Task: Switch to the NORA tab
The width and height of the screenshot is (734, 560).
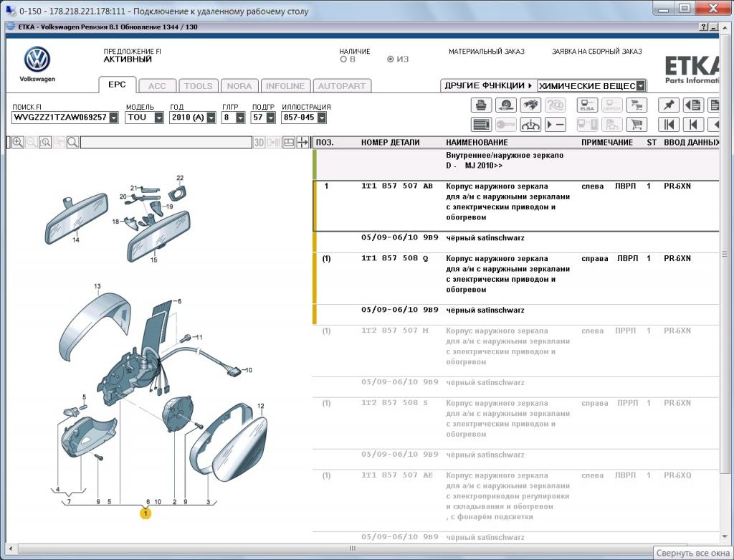Action: point(239,86)
